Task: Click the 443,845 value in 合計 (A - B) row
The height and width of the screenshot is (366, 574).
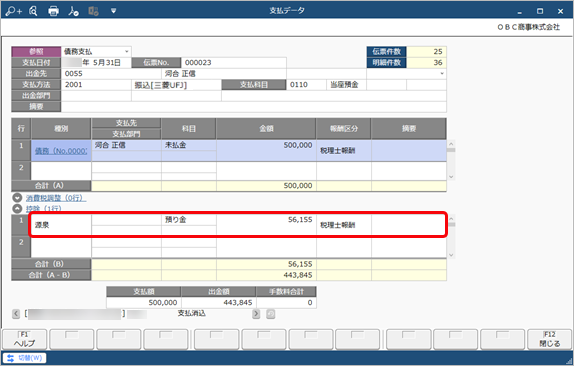Action: tap(298, 275)
